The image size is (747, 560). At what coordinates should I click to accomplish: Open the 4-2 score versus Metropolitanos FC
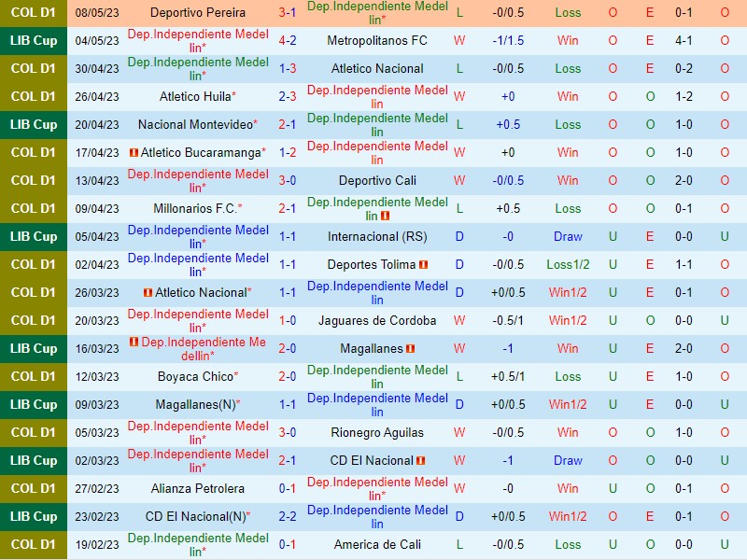(288, 41)
